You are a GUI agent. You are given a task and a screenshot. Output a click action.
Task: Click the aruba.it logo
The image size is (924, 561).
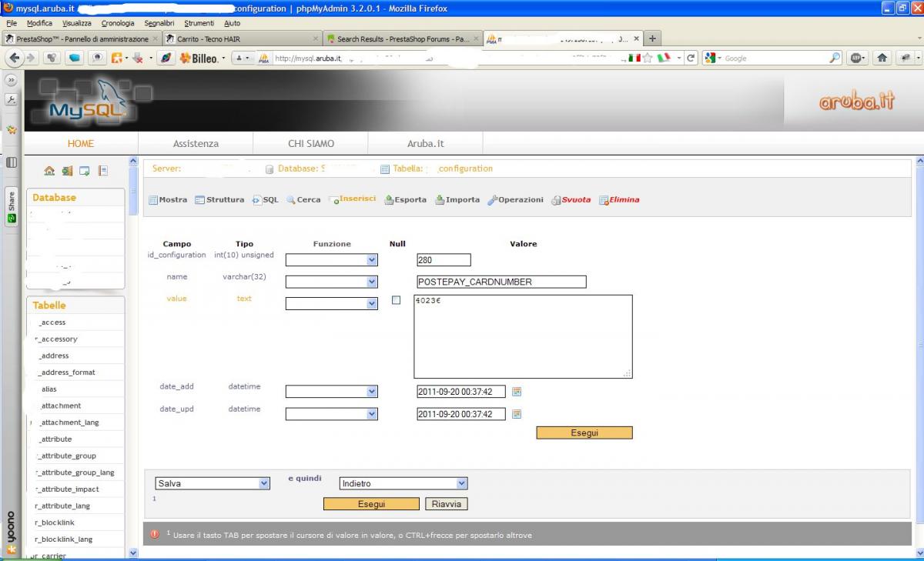857,102
